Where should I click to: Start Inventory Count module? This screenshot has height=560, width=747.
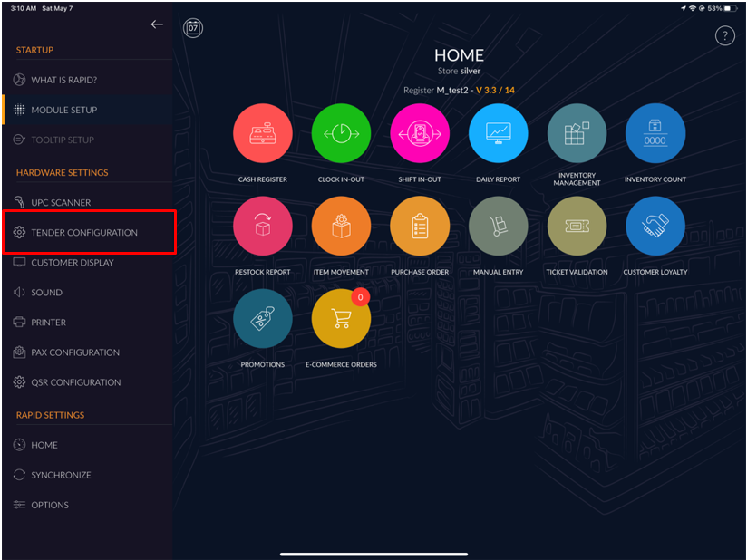coord(655,134)
